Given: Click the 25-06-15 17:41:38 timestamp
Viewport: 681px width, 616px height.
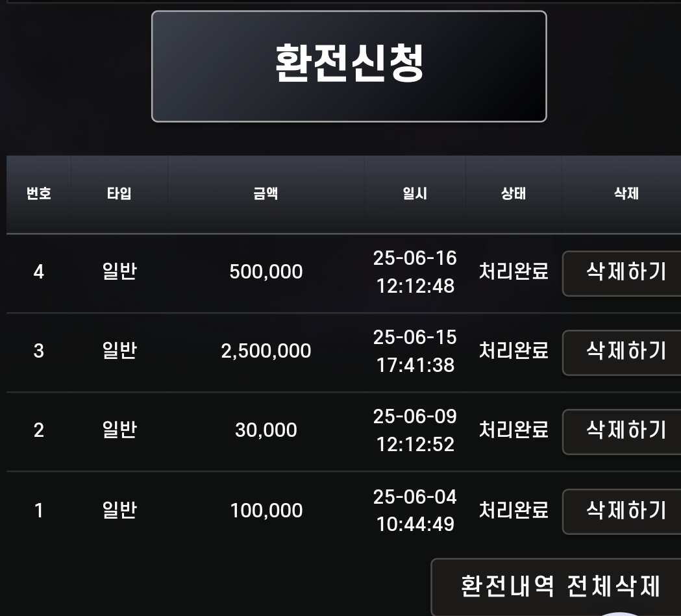Looking at the screenshot, I should pyautogui.click(x=415, y=351).
